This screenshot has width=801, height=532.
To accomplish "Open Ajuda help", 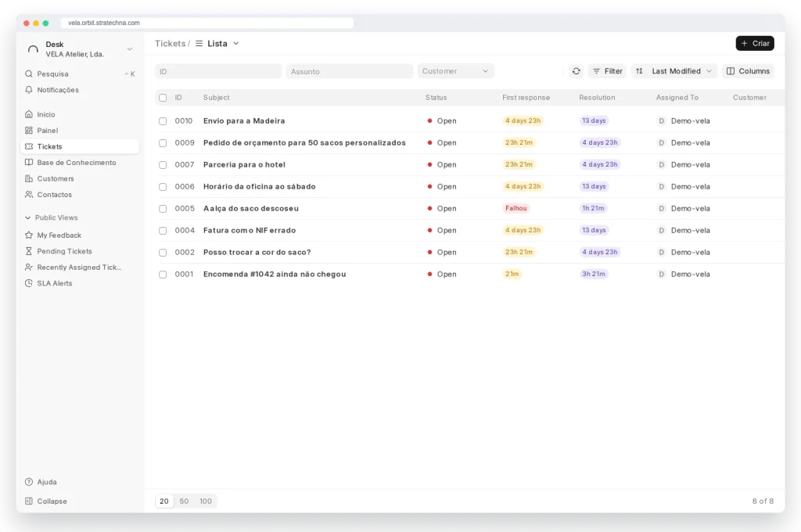I will pos(80,482).
